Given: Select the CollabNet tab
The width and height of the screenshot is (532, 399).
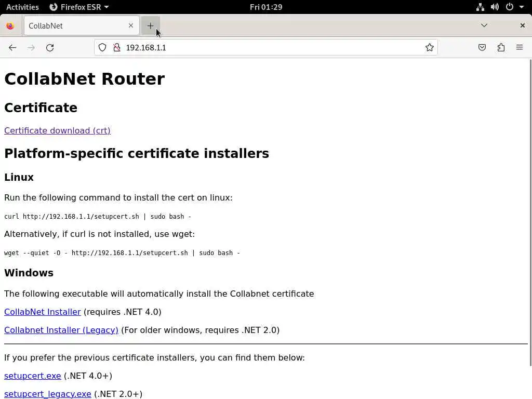Looking at the screenshot, I should point(82,26).
